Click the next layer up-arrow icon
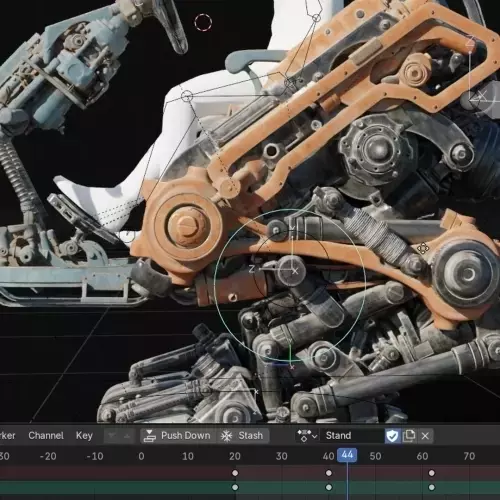The height and width of the screenshot is (500, 500). click(127, 436)
